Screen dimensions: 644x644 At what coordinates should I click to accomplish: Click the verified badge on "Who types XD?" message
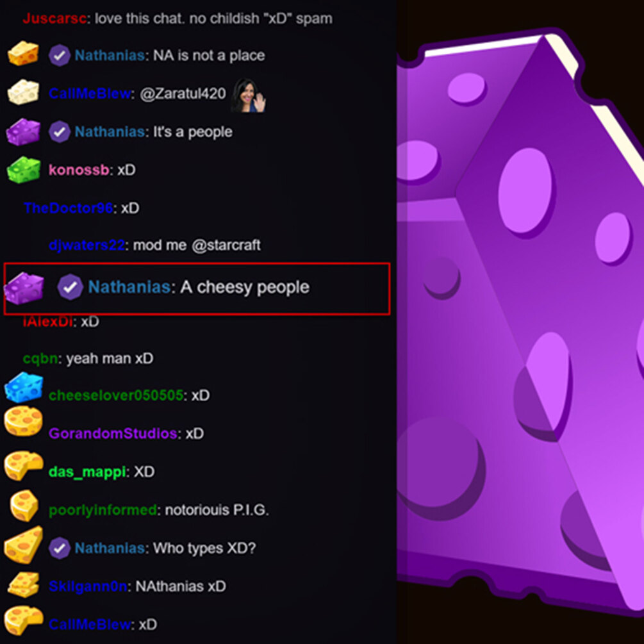coord(60,548)
